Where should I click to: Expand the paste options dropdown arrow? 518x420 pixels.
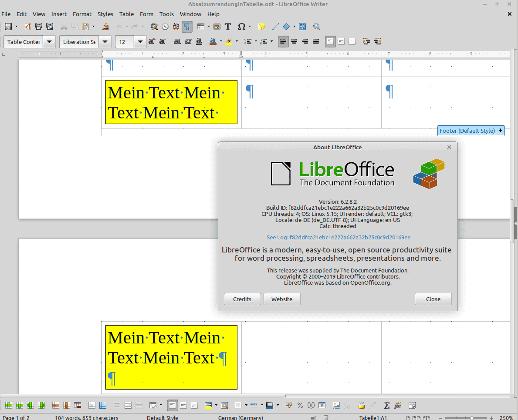pos(94,27)
